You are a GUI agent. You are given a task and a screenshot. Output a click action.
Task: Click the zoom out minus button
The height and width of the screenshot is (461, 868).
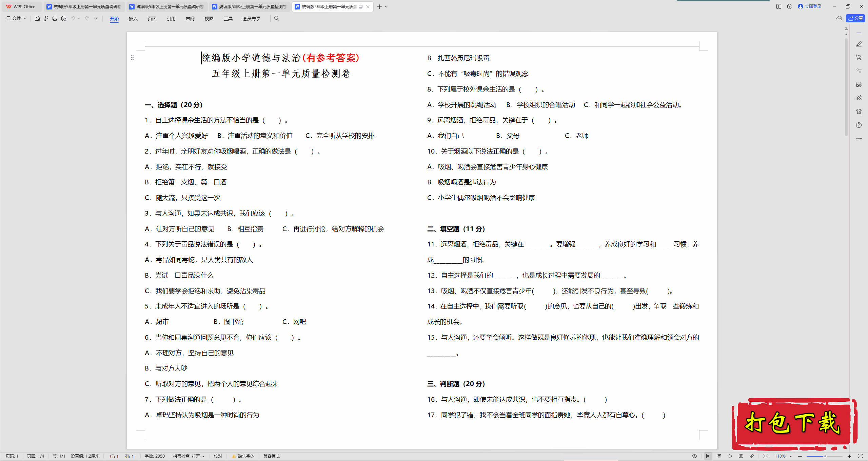800,456
